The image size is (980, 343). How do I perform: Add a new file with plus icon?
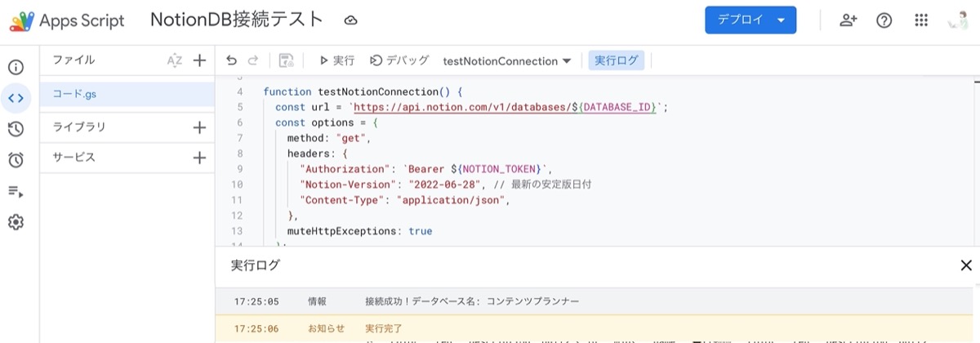199,60
